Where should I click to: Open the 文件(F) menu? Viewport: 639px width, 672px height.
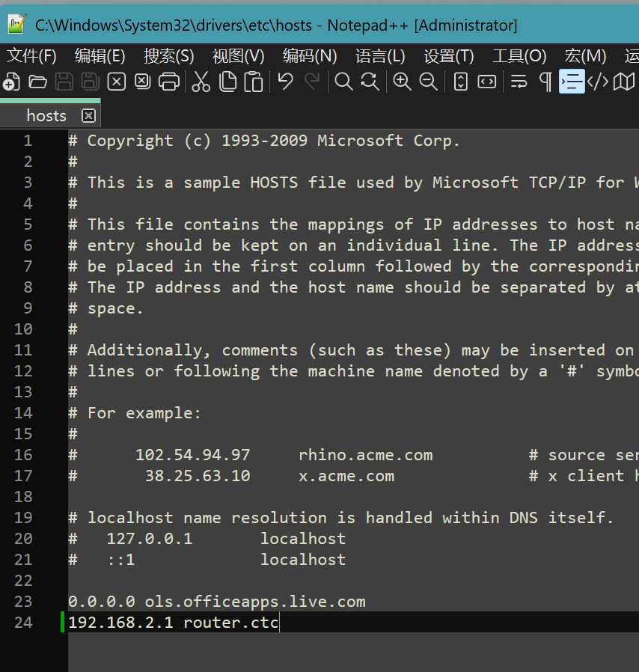32,56
